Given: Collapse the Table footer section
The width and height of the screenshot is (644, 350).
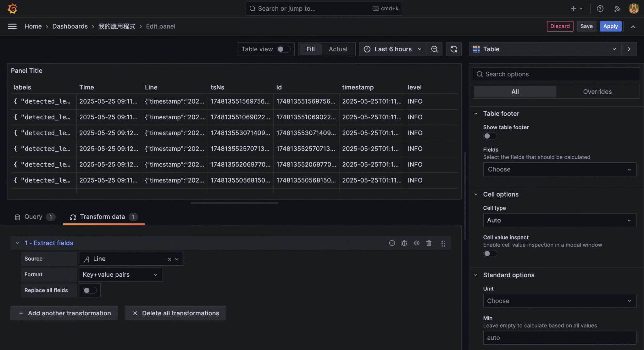Looking at the screenshot, I should click(x=476, y=114).
